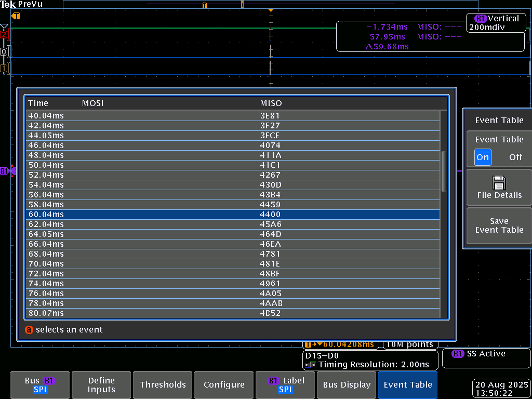The image size is (532, 399).
Task: Select the Event Table bottom menu button
Action: click(x=408, y=385)
